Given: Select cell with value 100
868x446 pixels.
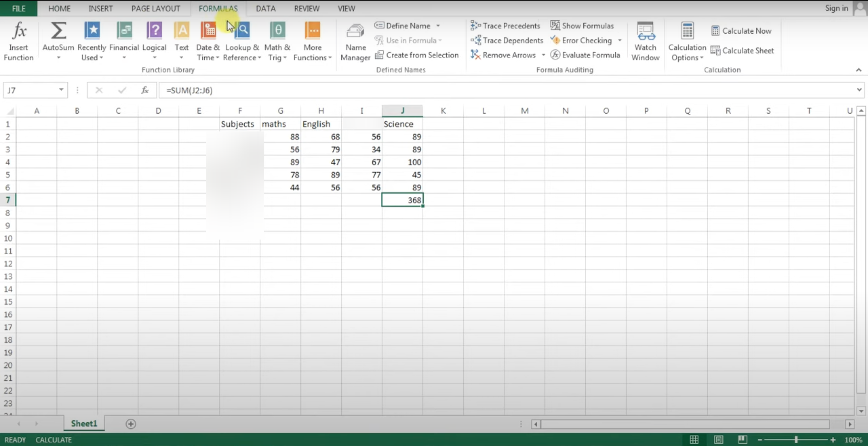Looking at the screenshot, I should coord(402,162).
